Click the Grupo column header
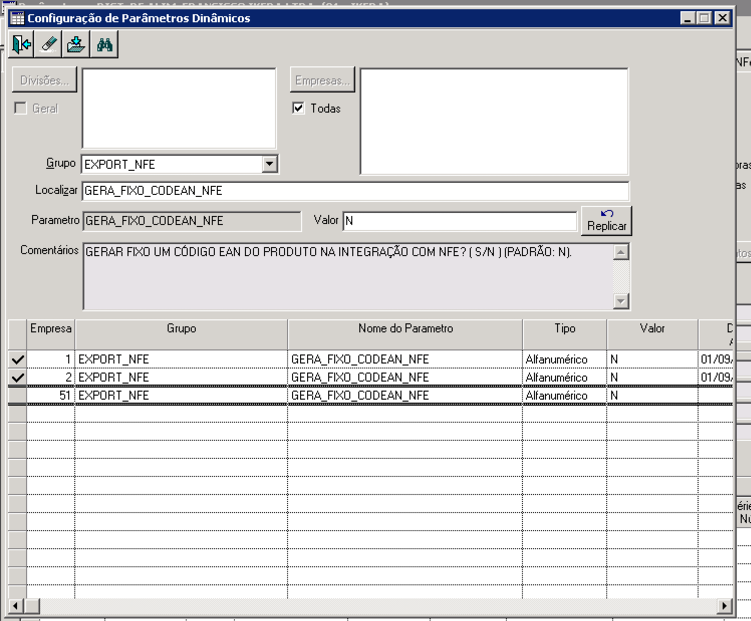 [181, 334]
